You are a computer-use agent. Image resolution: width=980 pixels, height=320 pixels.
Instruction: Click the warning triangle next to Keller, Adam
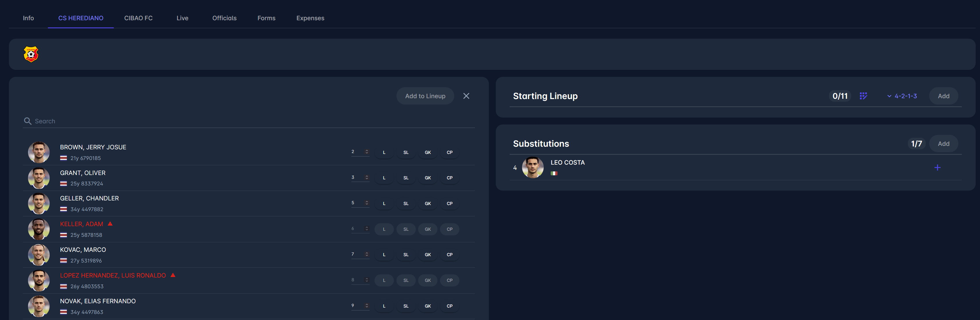click(110, 224)
